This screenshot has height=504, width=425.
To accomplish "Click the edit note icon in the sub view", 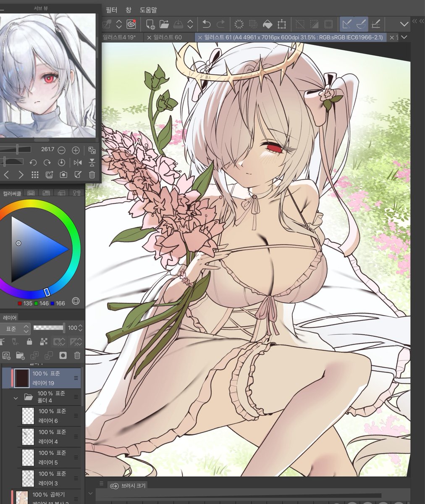I will [78, 175].
